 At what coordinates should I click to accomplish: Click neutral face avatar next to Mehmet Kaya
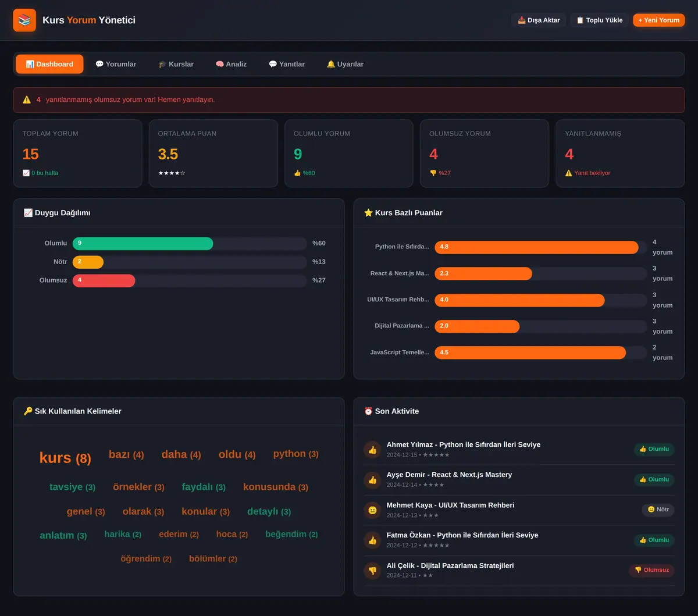pyautogui.click(x=372, y=510)
